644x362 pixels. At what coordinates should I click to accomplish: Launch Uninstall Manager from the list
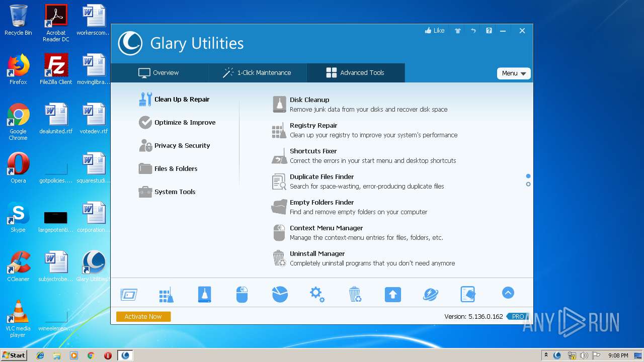(363, 258)
